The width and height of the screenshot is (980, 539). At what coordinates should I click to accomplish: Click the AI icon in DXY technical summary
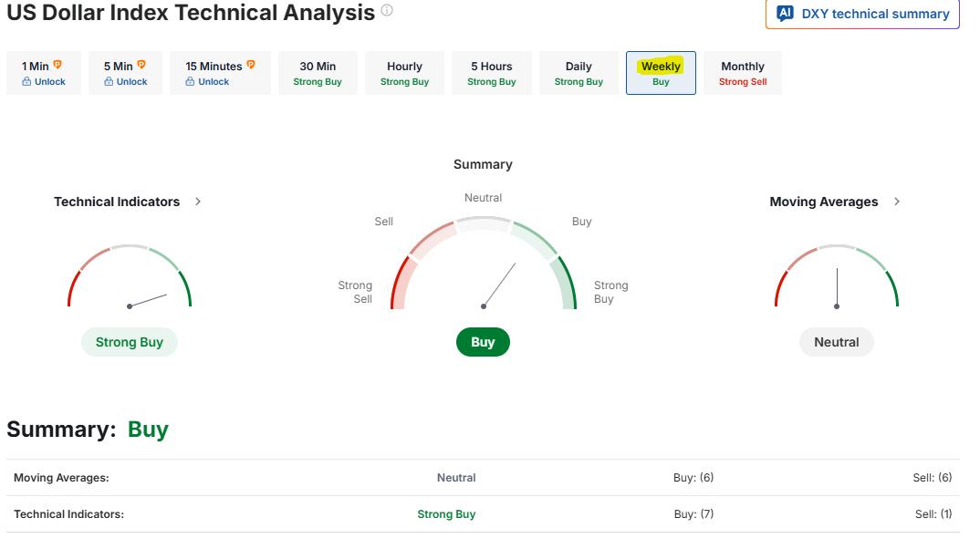pyautogui.click(x=785, y=14)
